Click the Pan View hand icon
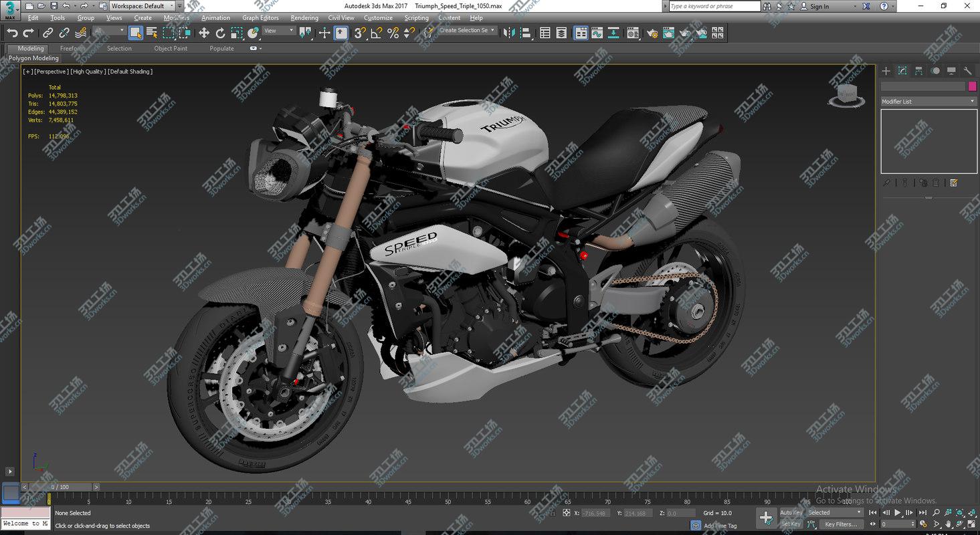The image size is (980, 535). (x=949, y=524)
